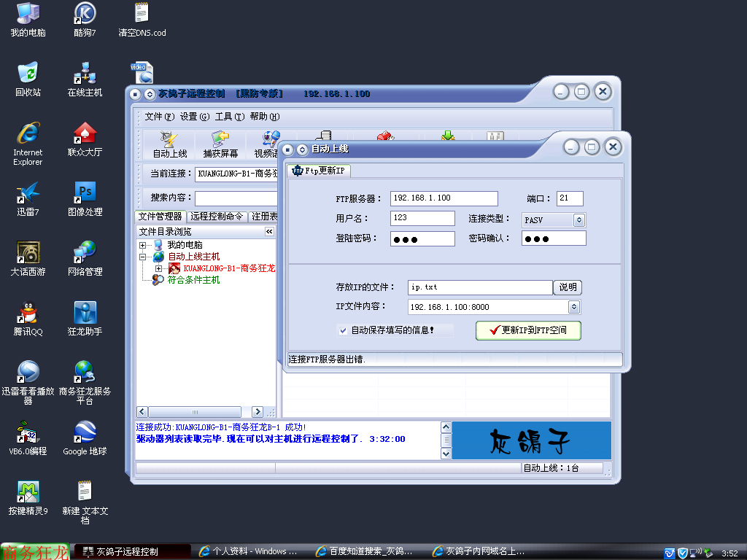This screenshot has height=560, width=747.
Task: Select 符合条件主机 tree item
Action: (193, 280)
